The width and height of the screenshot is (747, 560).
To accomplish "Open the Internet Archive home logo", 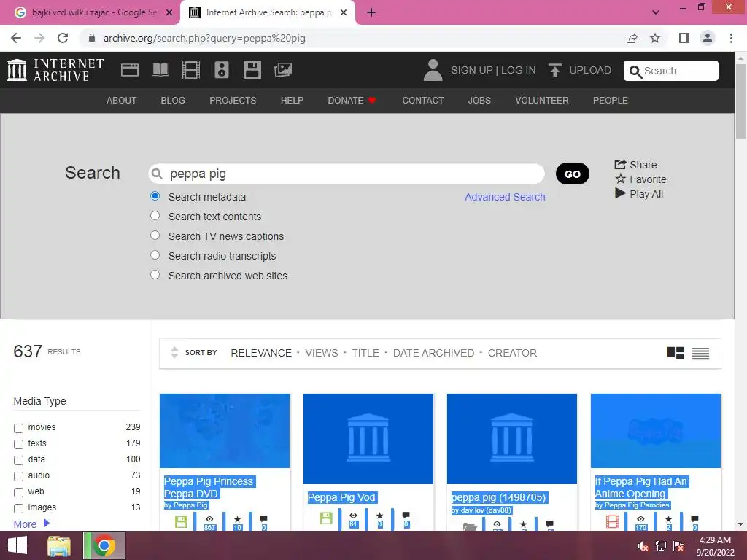I will click(x=55, y=70).
